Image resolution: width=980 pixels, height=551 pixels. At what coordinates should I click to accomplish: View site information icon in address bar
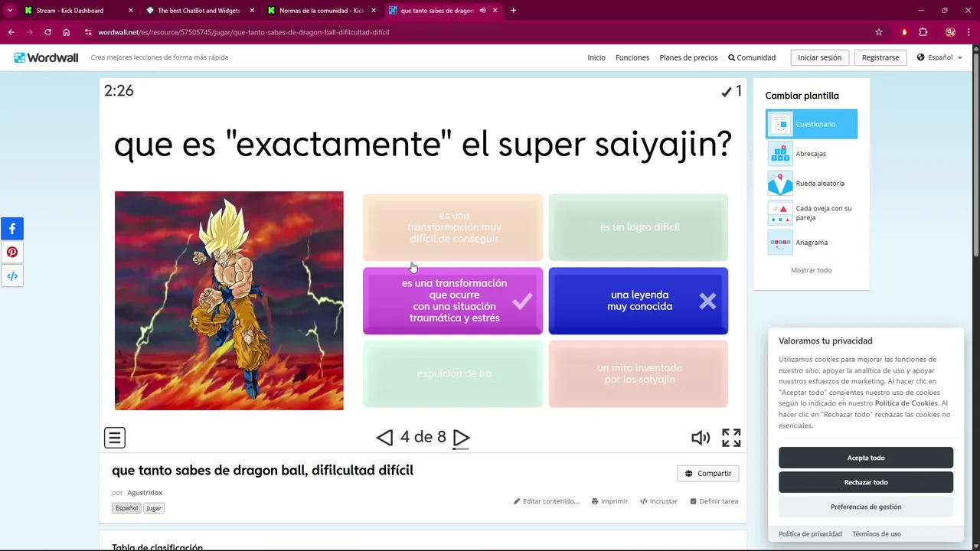[89, 32]
